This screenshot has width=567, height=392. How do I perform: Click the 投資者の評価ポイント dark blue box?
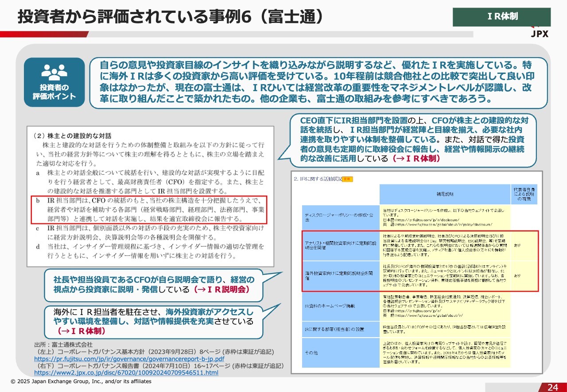[x=54, y=83]
